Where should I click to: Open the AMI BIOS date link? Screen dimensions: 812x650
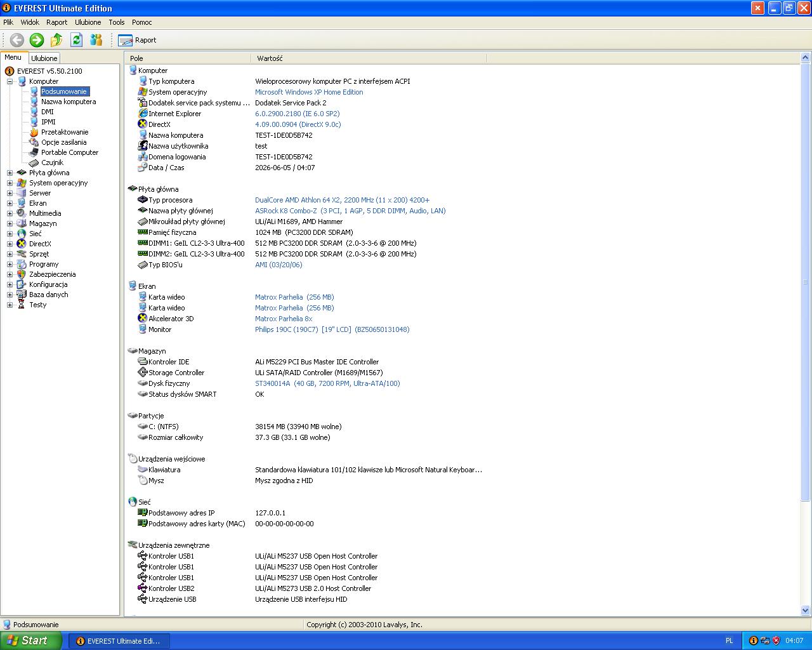click(x=278, y=265)
